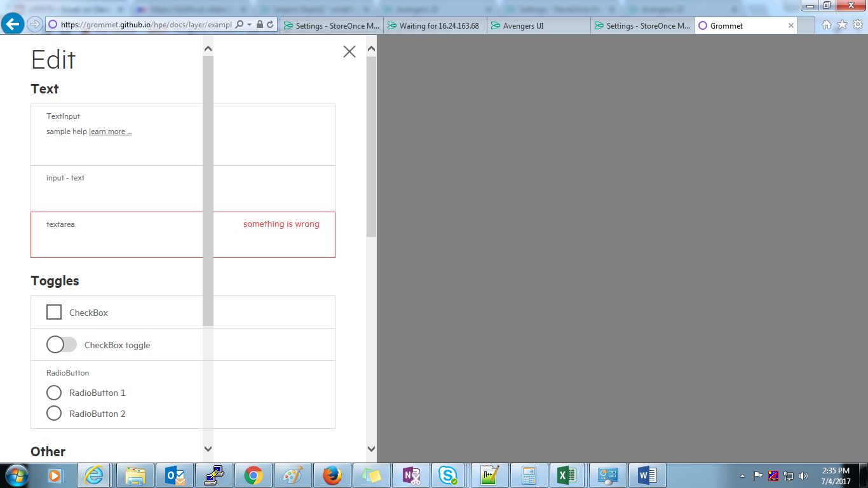868x488 pixels.
Task: Switch to first Settings - StoreOnce tab
Action: click(332, 26)
